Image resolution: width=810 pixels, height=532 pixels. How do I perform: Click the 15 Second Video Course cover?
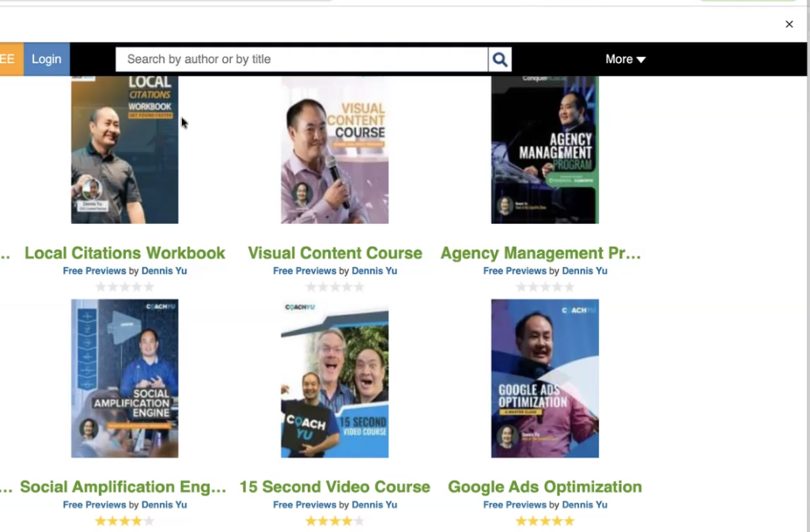pyautogui.click(x=335, y=378)
